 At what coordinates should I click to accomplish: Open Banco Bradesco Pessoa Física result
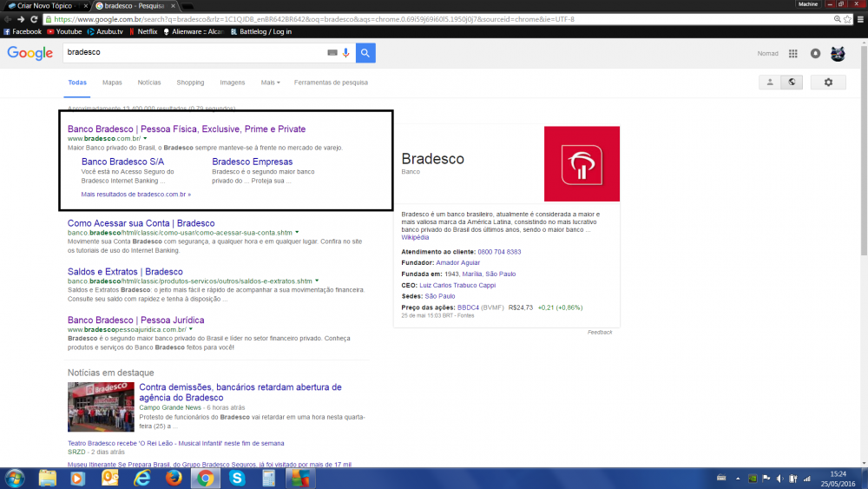pyautogui.click(x=187, y=129)
